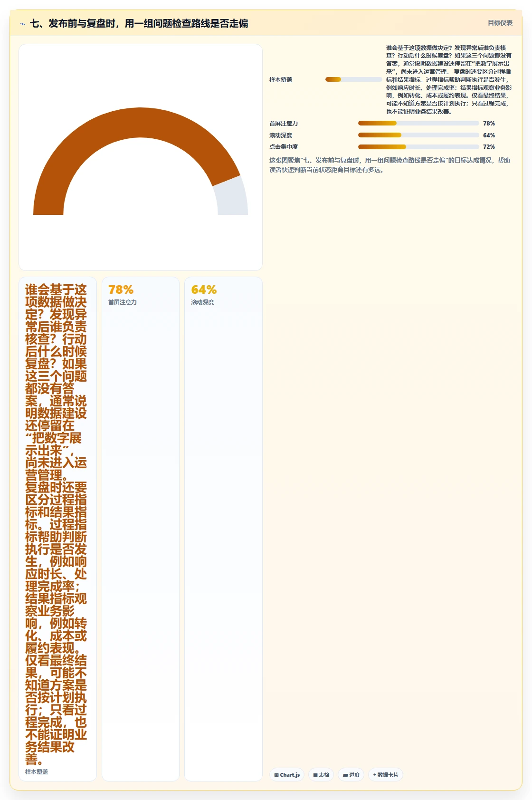532x800 pixels.
Task: Click the 数据卡片 tag chip
Action: 386,775
